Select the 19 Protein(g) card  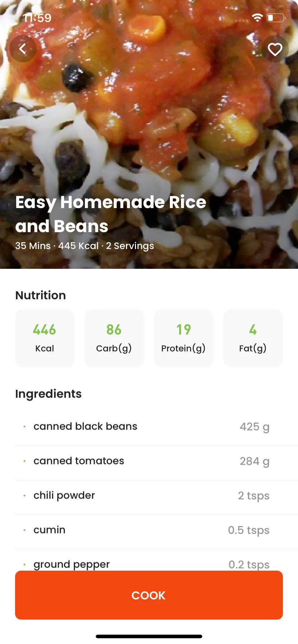click(184, 338)
